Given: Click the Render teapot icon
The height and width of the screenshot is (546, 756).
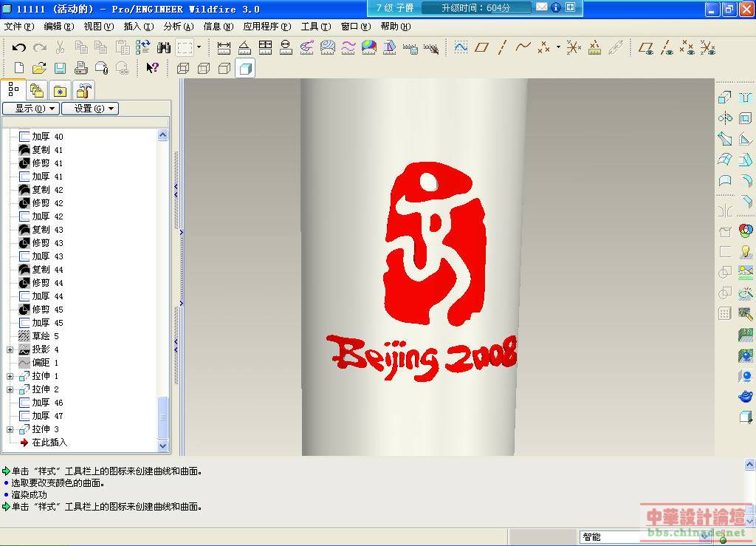Looking at the screenshot, I should (x=746, y=397).
